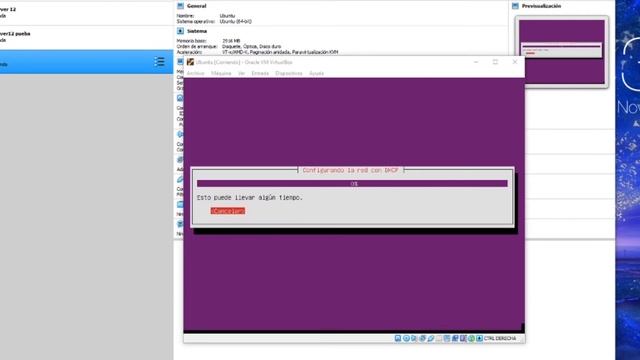640x360 pixels.
Task: Click the Previsualización section icon
Action: click(515, 6)
